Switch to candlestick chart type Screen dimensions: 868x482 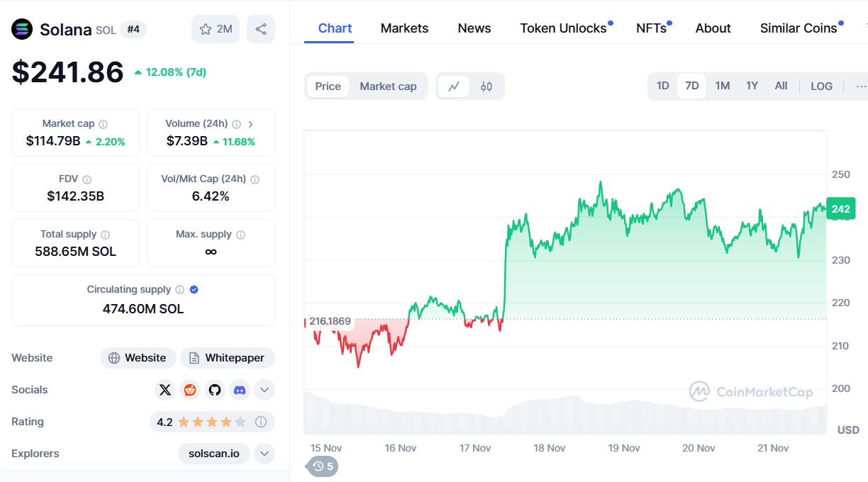[486, 86]
